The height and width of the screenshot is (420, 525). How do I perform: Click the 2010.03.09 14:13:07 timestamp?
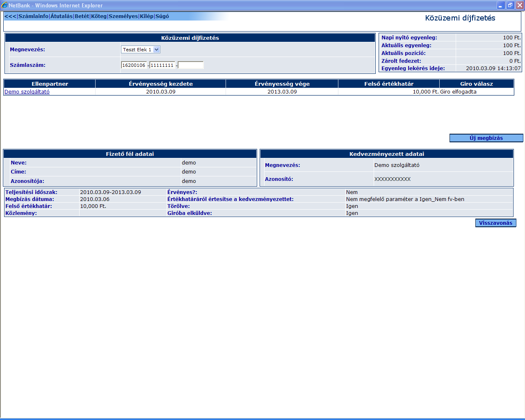(493, 68)
